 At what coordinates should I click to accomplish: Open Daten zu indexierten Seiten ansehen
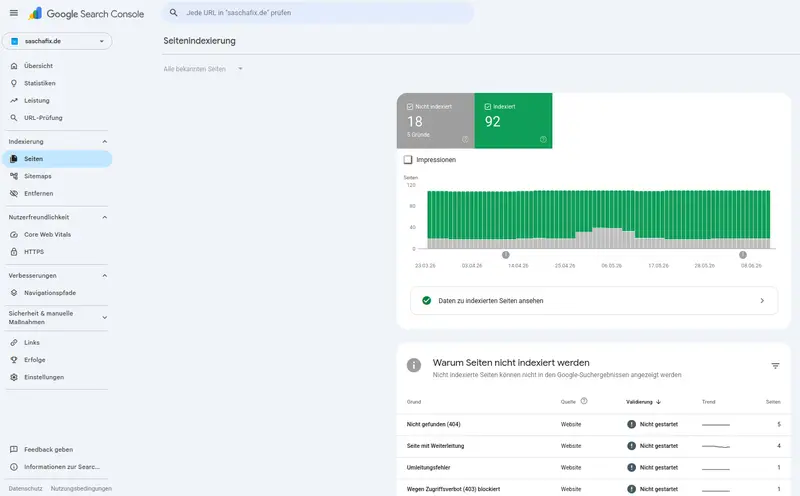[594, 301]
